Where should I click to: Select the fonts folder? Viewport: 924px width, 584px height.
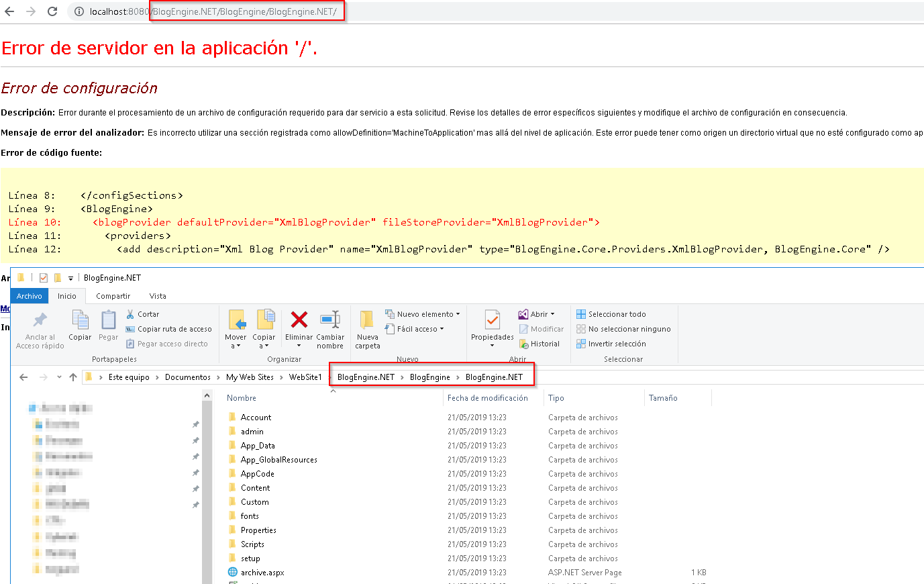(250, 516)
